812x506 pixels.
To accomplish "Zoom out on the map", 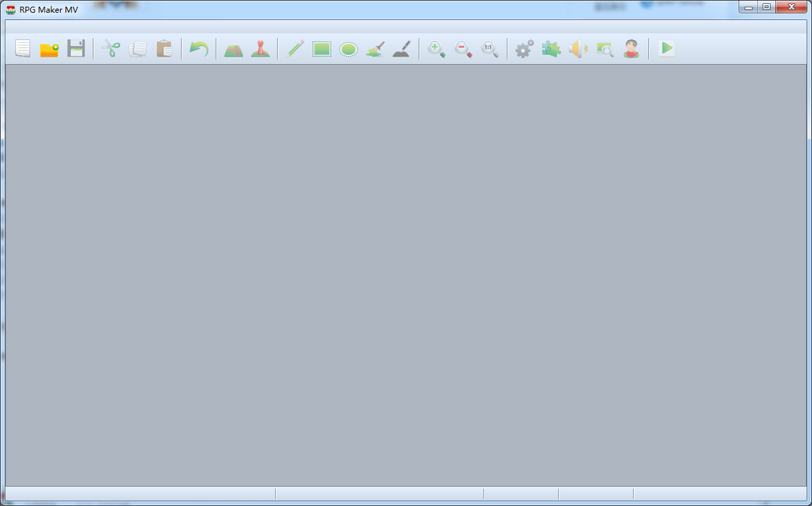I will point(463,49).
